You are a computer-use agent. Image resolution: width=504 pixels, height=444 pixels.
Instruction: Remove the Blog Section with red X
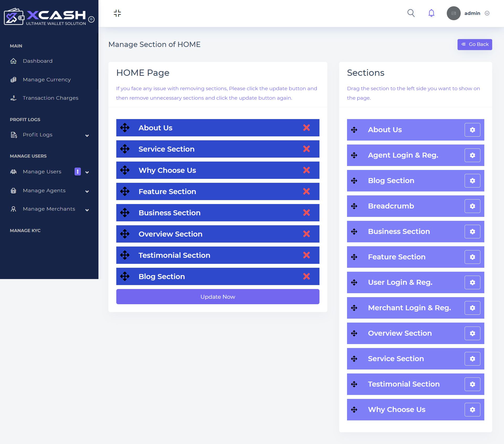point(306,276)
